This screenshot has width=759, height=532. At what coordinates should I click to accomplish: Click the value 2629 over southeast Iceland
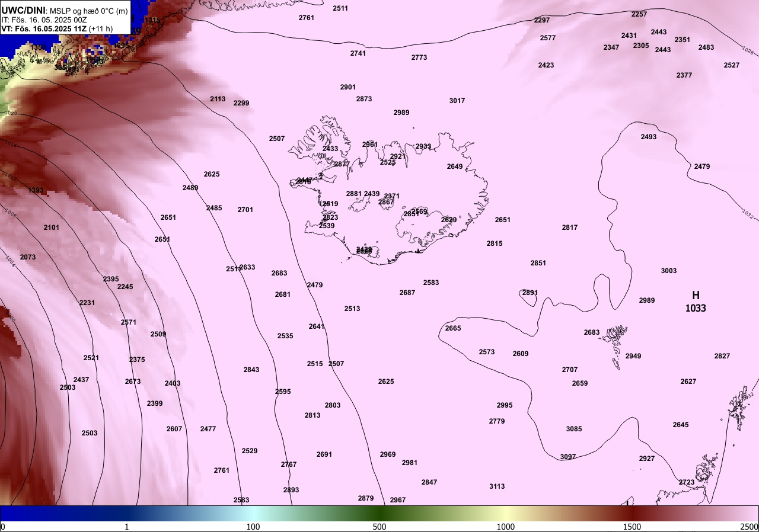pos(449,220)
